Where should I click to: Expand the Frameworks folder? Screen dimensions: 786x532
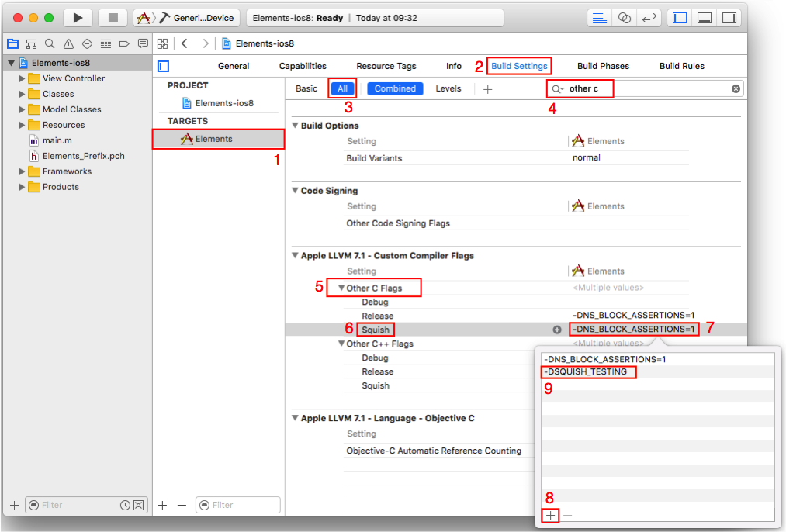click(23, 171)
